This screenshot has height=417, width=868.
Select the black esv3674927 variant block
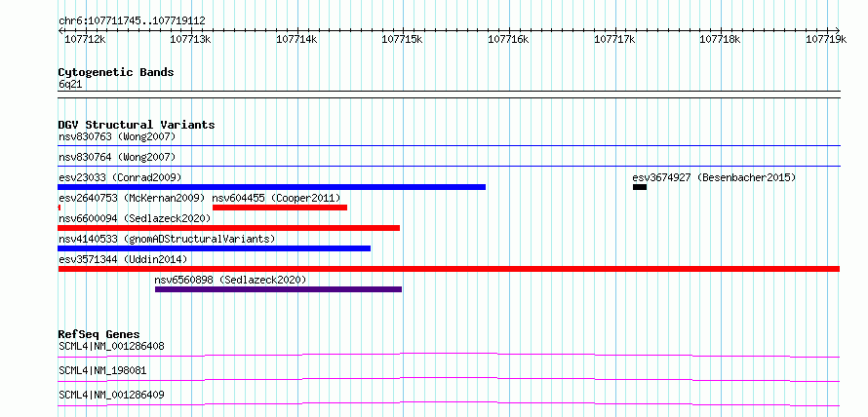640,187
